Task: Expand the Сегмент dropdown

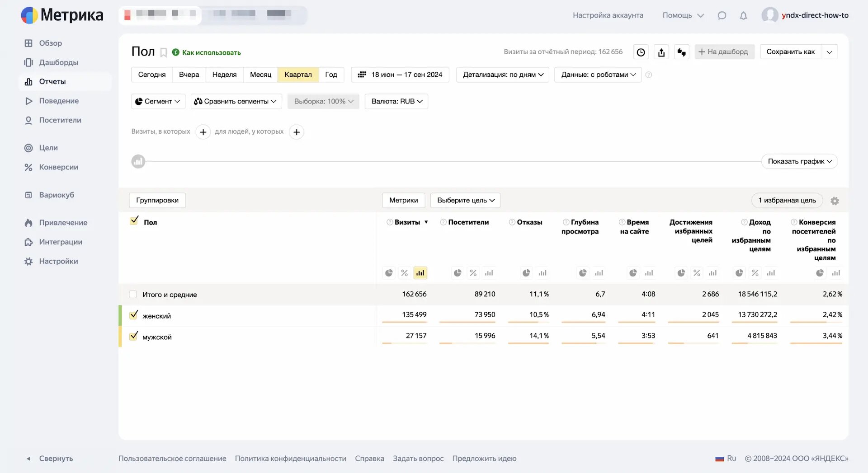Action: point(158,101)
